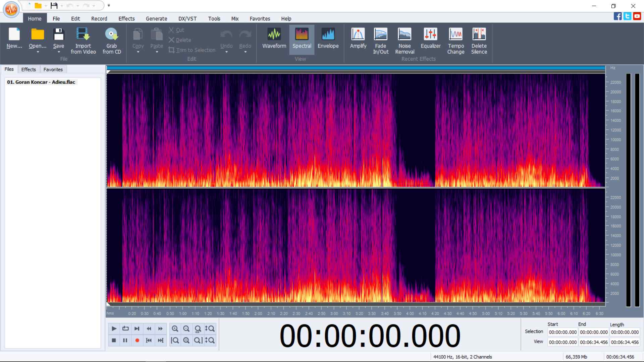Switch to Waveform view
Screen dimensions: 644x362
(x=274, y=39)
